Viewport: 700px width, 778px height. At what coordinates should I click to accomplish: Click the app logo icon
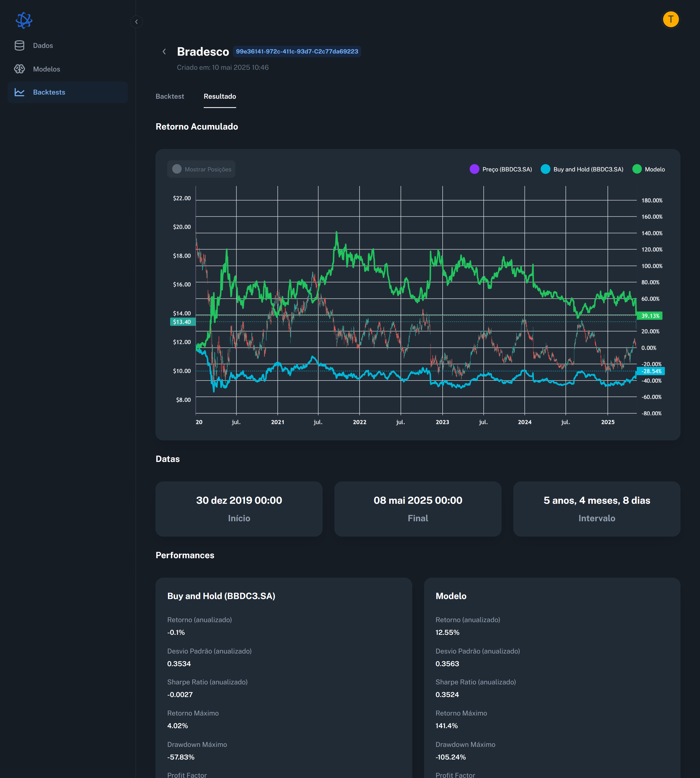(x=24, y=20)
